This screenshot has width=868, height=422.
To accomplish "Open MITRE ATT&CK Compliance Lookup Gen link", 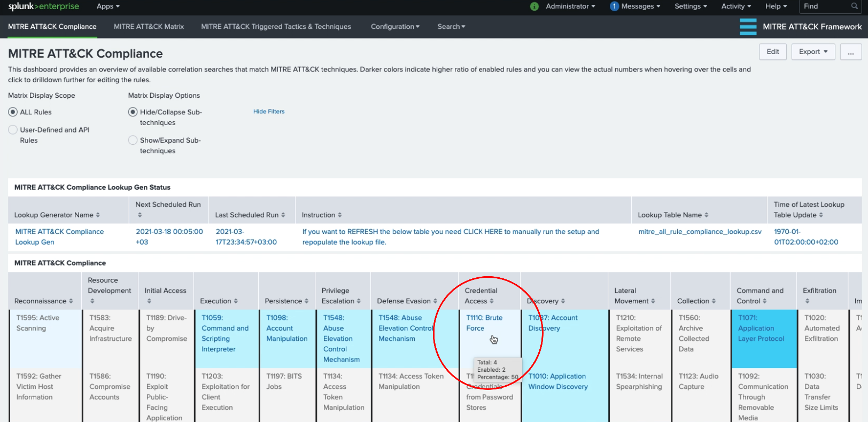I will pyautogui.click(x=59, y=237).
